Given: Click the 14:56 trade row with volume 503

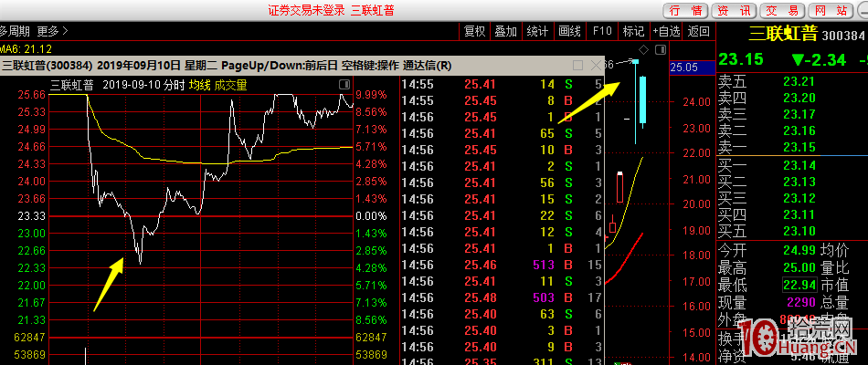Looking at the screenshot, I should click(x=502, y=297).
